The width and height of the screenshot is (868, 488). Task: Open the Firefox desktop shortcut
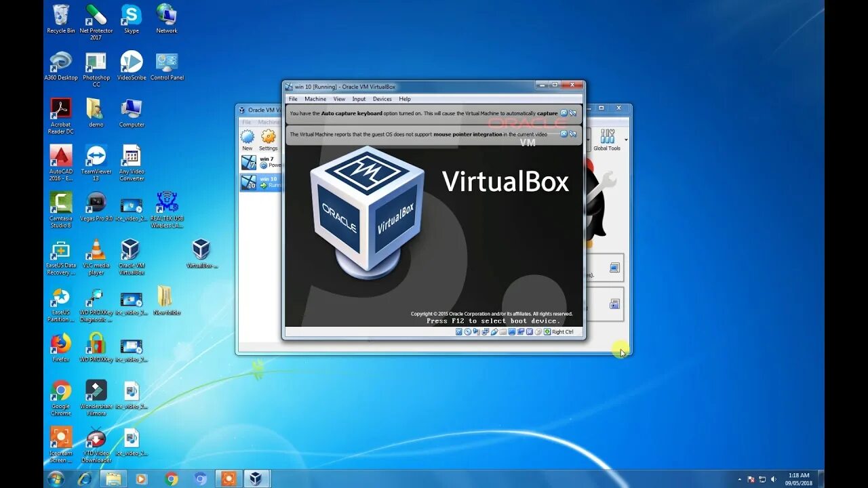click(61, 348)
